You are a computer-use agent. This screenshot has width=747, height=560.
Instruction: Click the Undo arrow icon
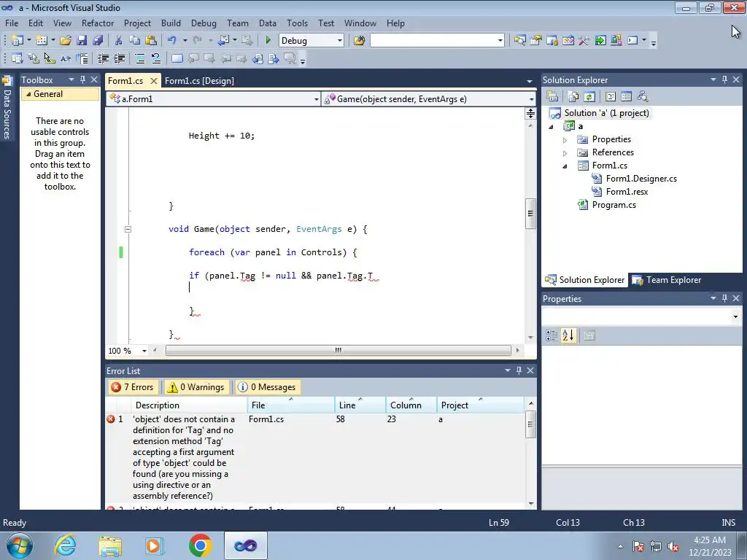tap(172, 41)
